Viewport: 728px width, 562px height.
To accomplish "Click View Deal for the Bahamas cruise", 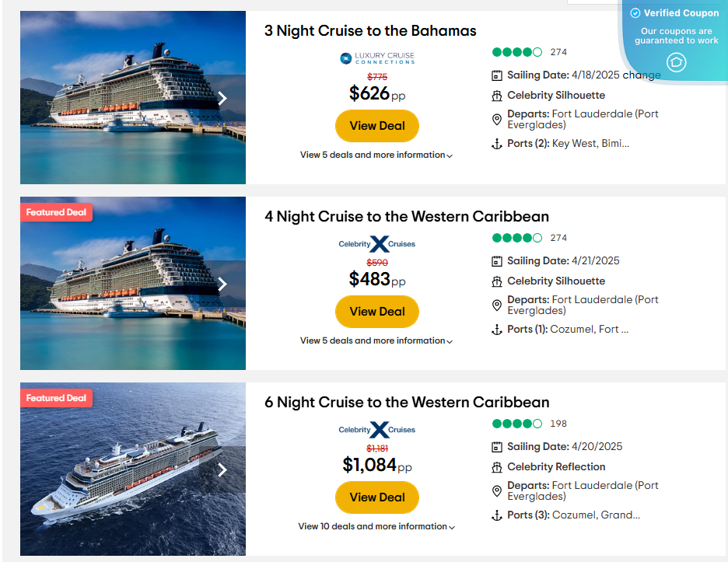I will (x=376, y=125).
